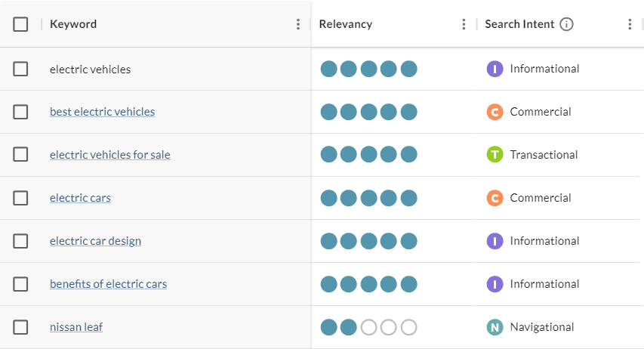Viewport: 644px width, 349px height.
Task: Click the Commercial intent badge for best electric vehicles
Action: coord(495,112)
